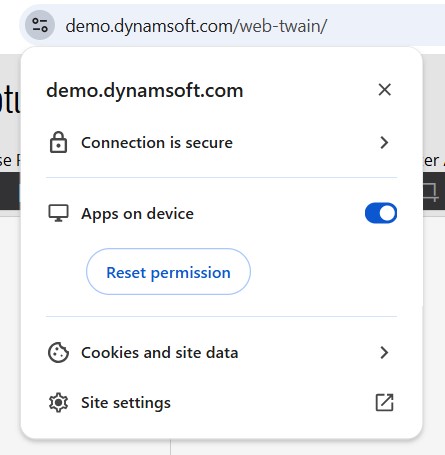Open Connection is secure details

point(221,143)
